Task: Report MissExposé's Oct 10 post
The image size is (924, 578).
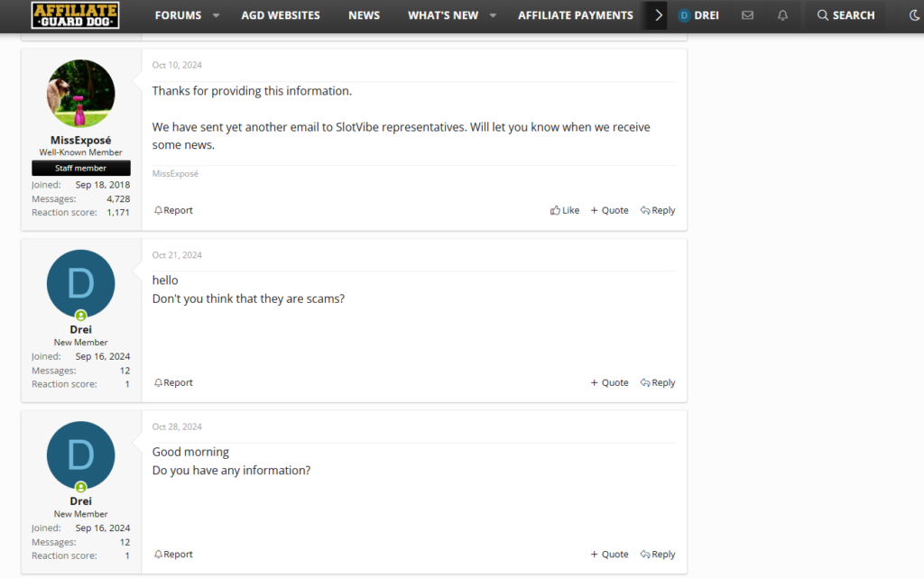Action: [x=173, y=210]
